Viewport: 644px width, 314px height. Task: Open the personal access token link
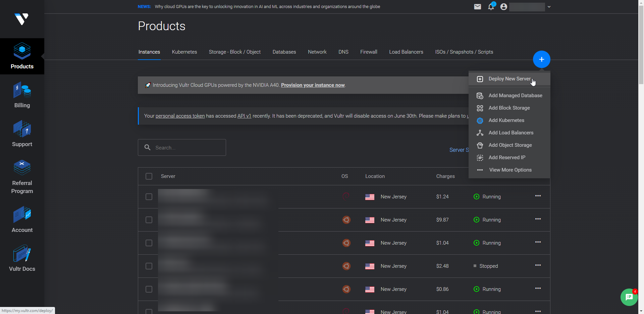pos(180,116)
